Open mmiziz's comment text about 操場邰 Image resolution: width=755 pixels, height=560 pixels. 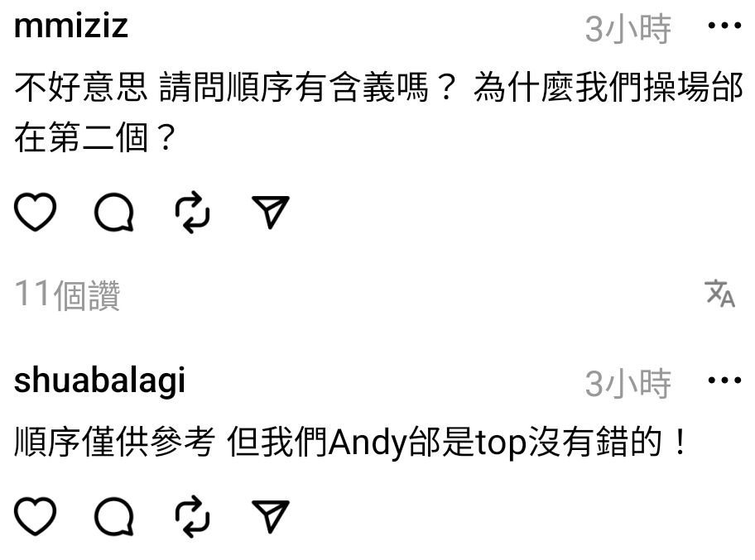click(378, 112)
